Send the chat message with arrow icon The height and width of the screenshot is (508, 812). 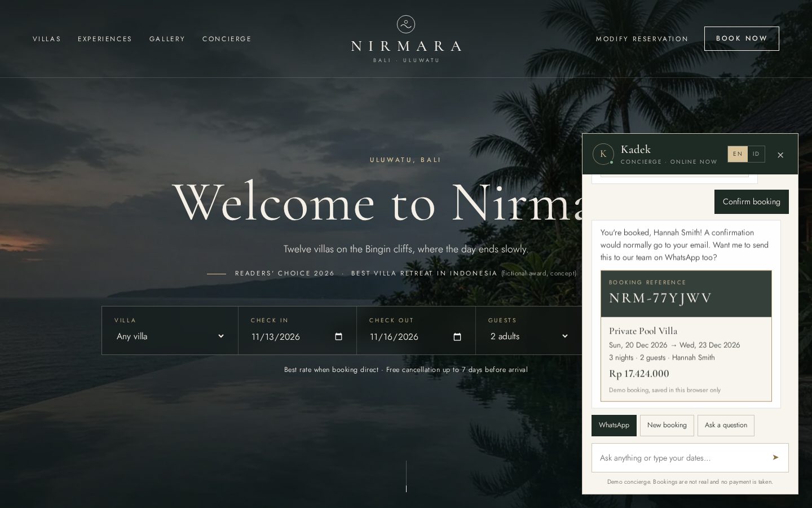[x=775, y=458]
